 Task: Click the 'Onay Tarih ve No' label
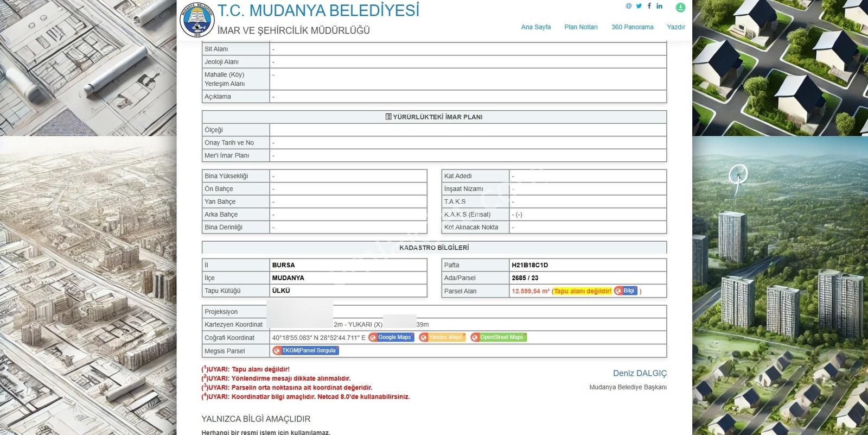[229, 143]
